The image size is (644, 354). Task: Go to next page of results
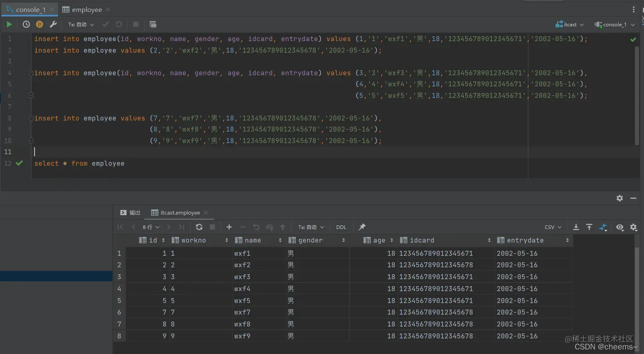tap(169, 227)
